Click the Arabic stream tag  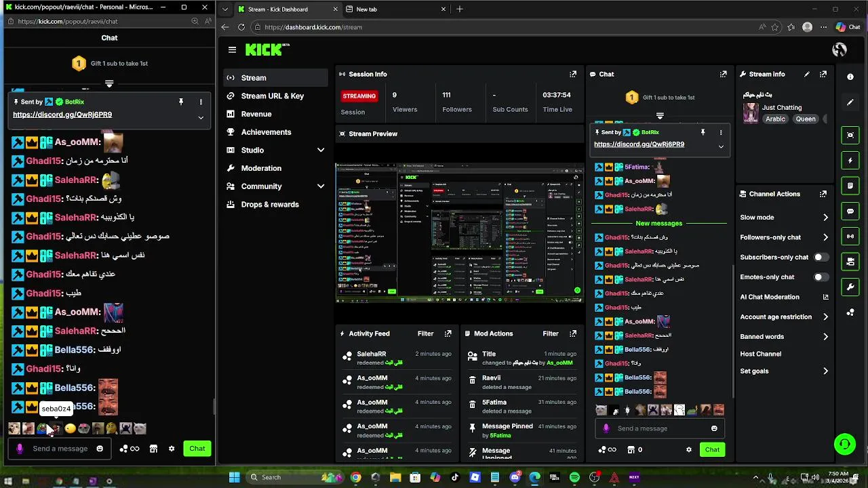[x=775, y=119]
